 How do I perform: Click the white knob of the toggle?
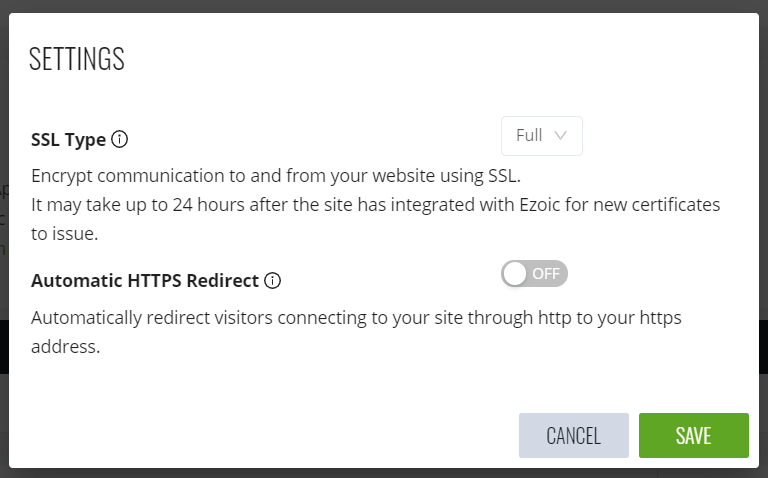pyautogui.click(x=515, y=273)
